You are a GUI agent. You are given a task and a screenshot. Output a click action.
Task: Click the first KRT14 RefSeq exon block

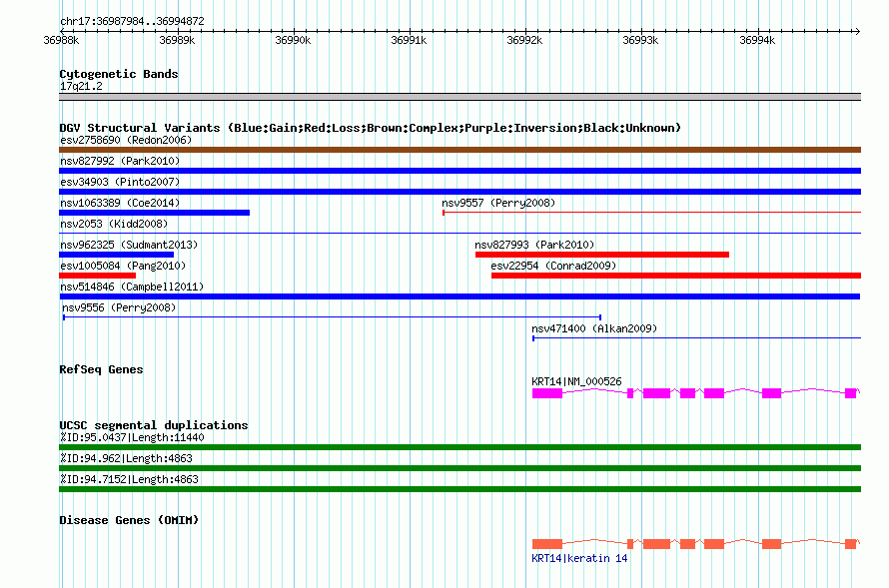coord(547,393)
